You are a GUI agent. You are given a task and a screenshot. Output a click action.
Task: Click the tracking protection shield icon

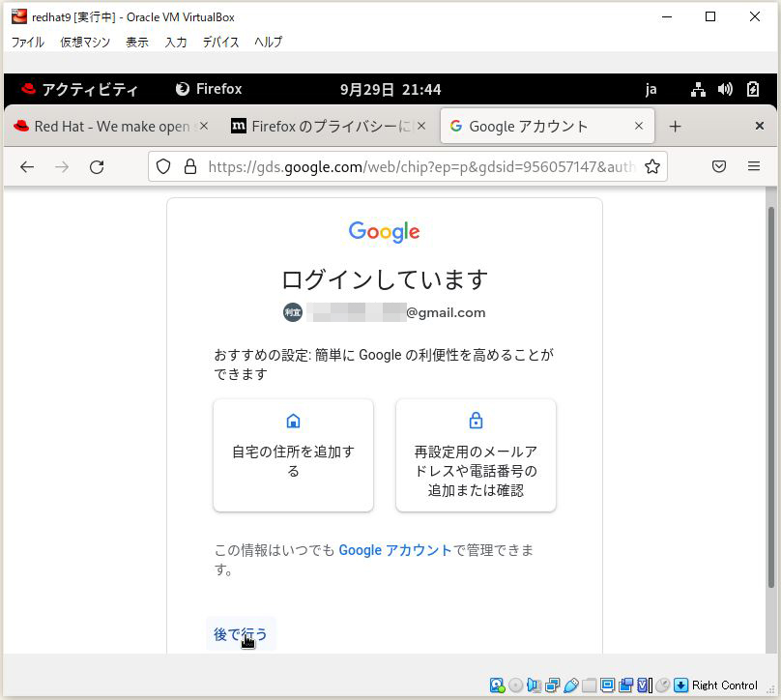click(163, 166)
